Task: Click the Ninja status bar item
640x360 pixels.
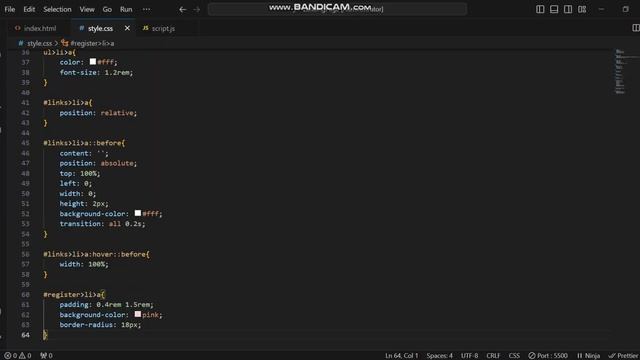Action: click(588, 356)
